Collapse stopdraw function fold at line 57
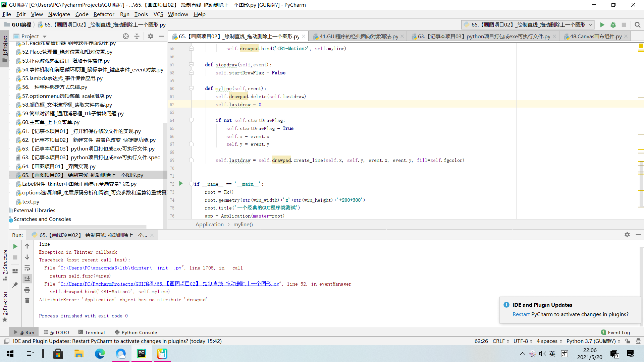This screenshot has height=362, width=644. (191, 65)
